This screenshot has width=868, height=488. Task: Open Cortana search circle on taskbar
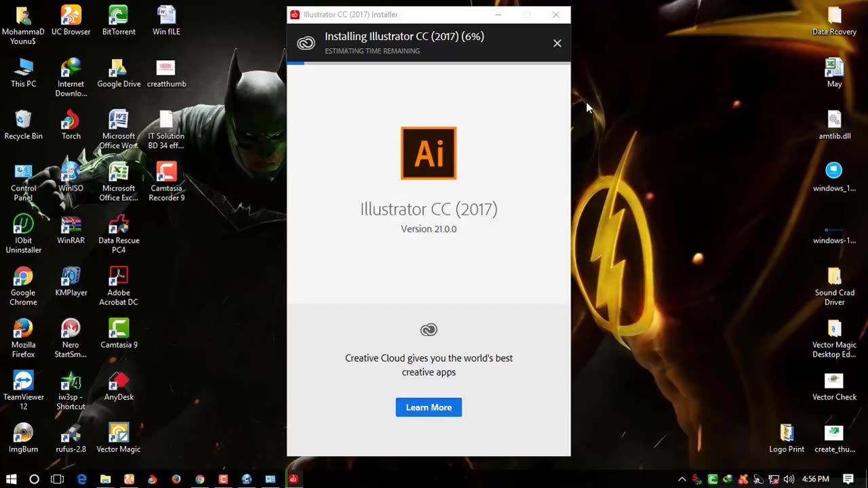34,479
